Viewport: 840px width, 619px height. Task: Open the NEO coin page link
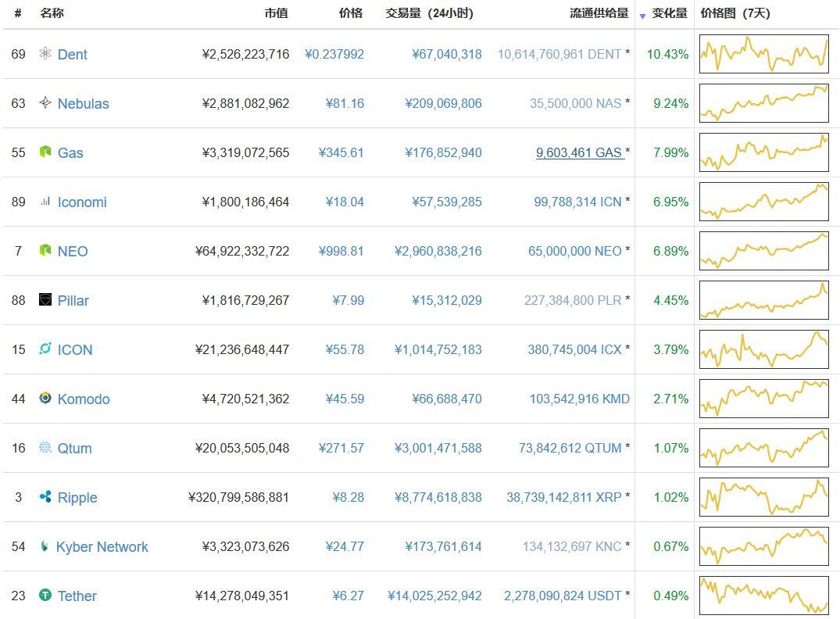pyautogui.click(x=73, y=252)
